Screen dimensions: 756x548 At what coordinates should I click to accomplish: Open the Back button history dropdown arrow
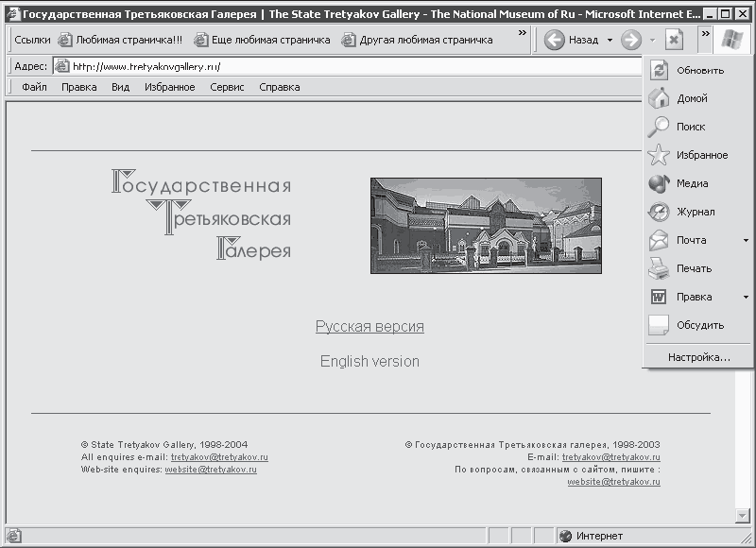[610, 40]
